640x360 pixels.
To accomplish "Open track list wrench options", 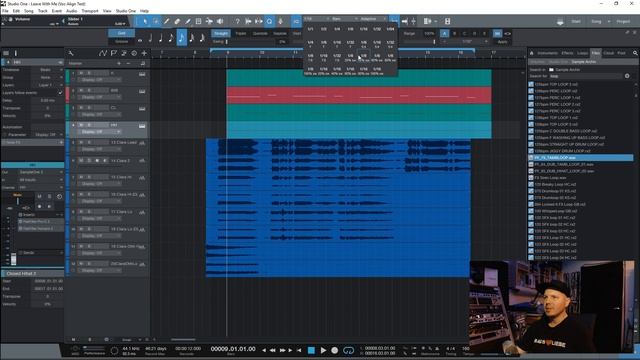I will click(71, 53).
